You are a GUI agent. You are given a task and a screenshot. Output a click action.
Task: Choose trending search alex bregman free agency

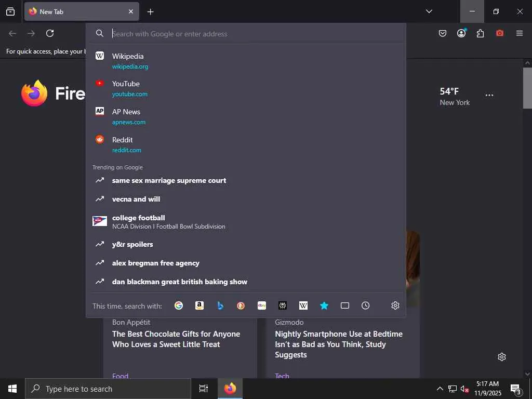click(246, 263)
